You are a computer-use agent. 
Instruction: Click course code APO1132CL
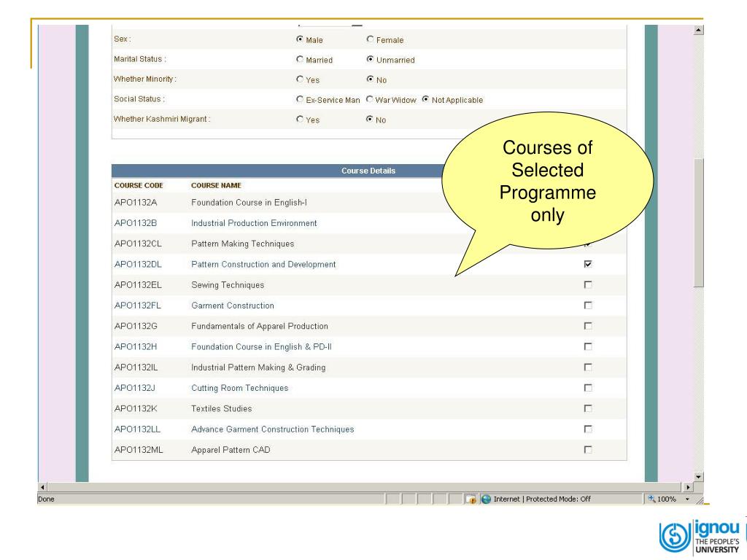138,244
